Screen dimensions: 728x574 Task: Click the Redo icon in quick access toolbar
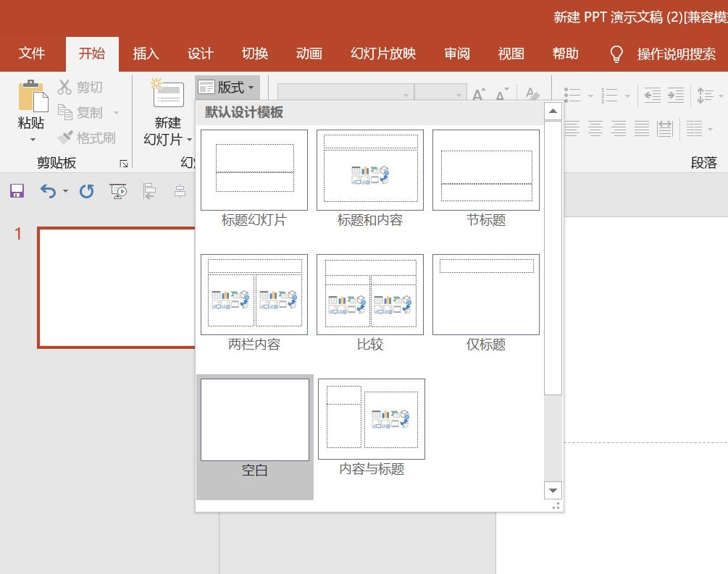click(87, 191)
